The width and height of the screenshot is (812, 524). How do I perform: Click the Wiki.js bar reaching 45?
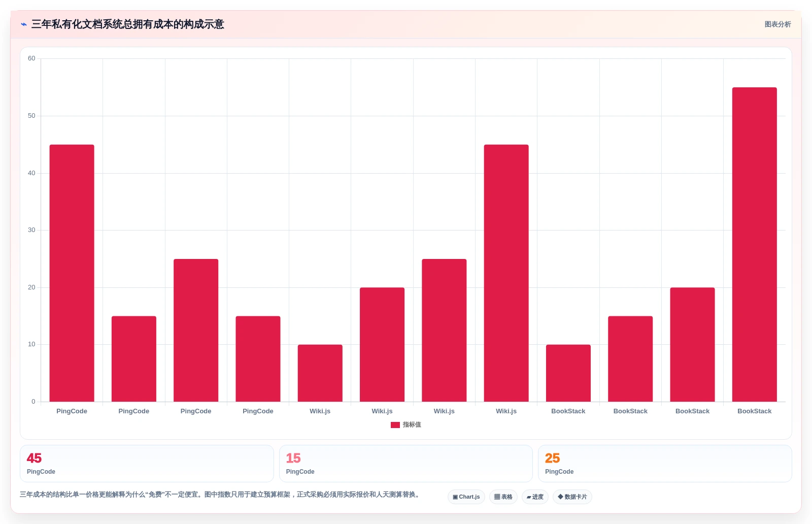506,273
